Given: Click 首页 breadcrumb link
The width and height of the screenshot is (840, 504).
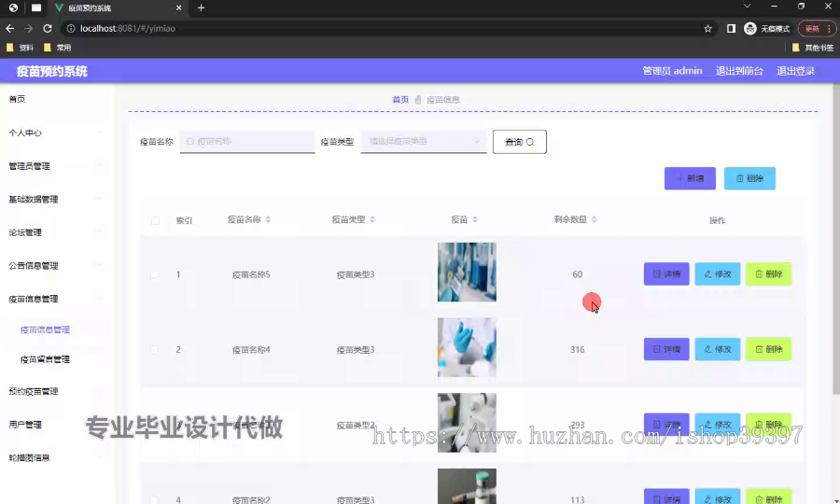Looking at the screenshot, I should click(400, 100).
